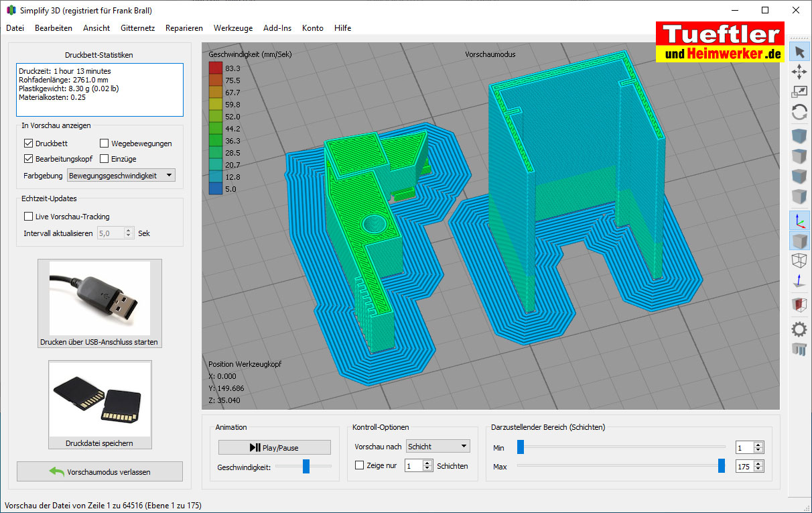
Task: Click the Intervall aktualisieren spinner field
Action: point(116,233)
